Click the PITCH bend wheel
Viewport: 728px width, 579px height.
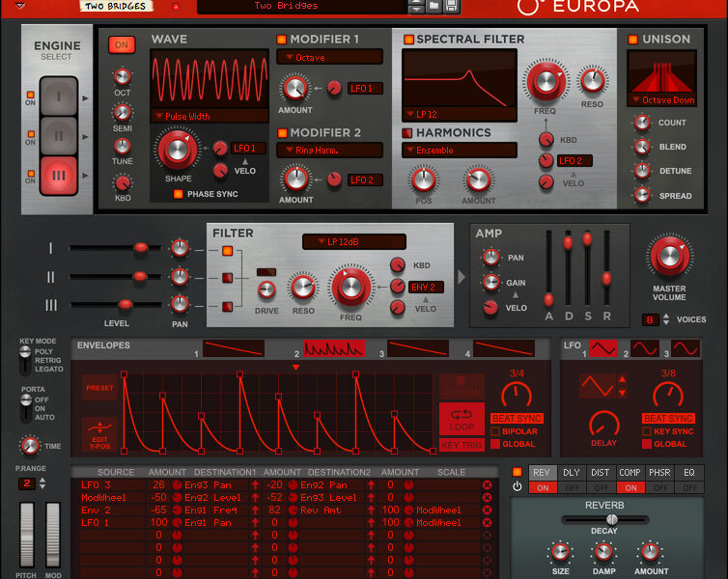[26, 534]
